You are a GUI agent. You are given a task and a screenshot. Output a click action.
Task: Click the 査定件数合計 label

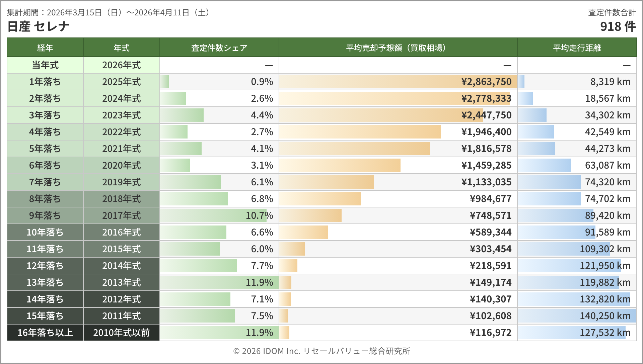(612, 12)
